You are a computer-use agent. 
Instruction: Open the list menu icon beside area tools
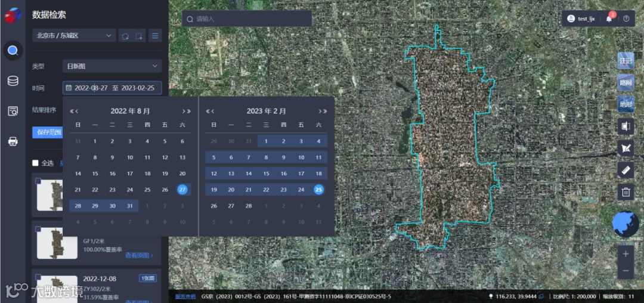point(155,36)
